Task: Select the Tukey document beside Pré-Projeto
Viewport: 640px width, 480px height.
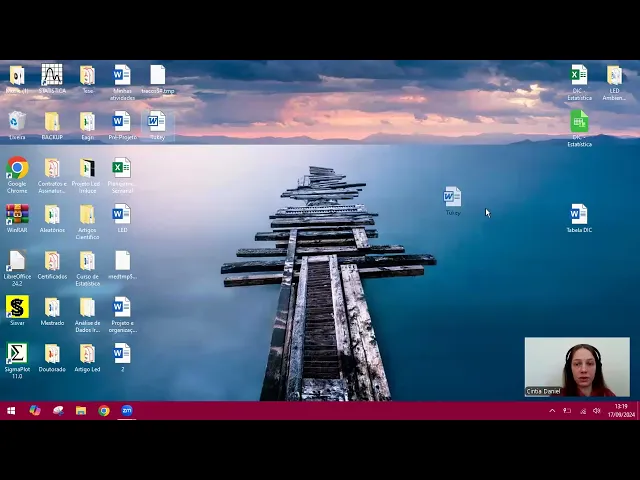Action: [158, 125]
